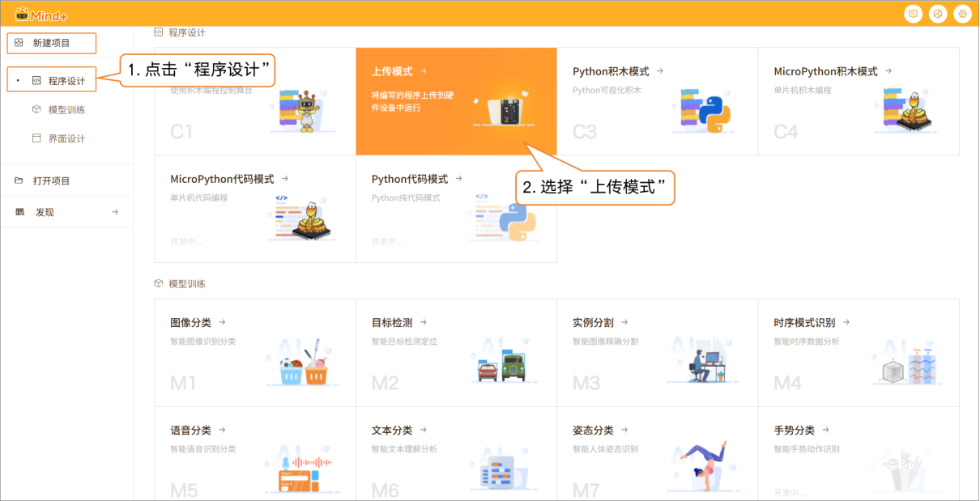Screen dimensions: 980x501
Task: Click the arrow next to 上传模式
Action: (424, 71)
